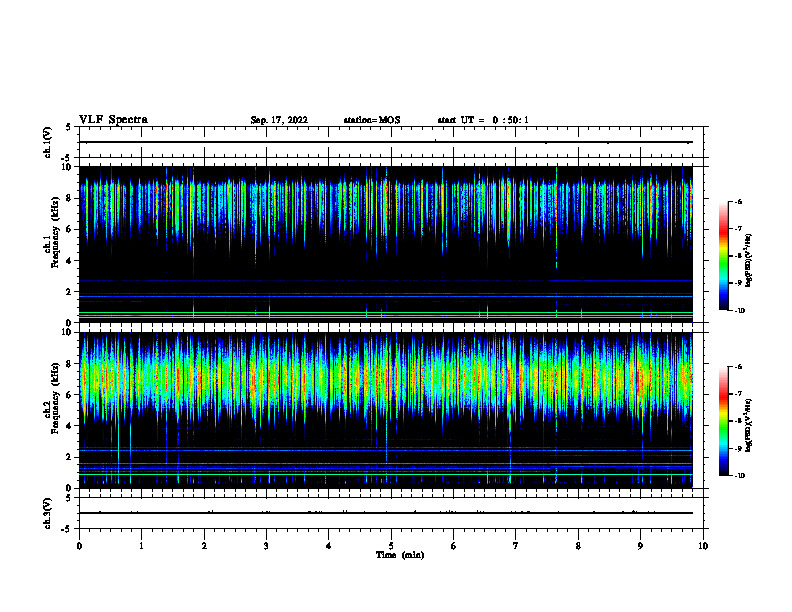The image size is (792, 612).
Task: Click the 5 tick on ch.1(V) axis
Action: pos(69,127)
